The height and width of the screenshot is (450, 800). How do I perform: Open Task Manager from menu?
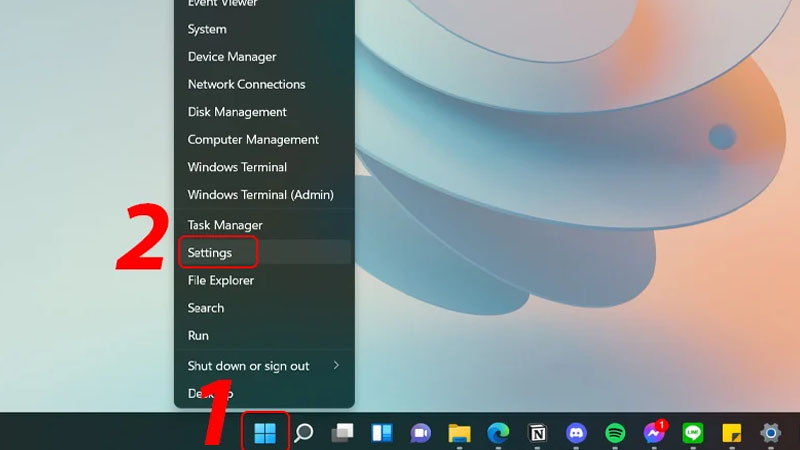[264, 225]
